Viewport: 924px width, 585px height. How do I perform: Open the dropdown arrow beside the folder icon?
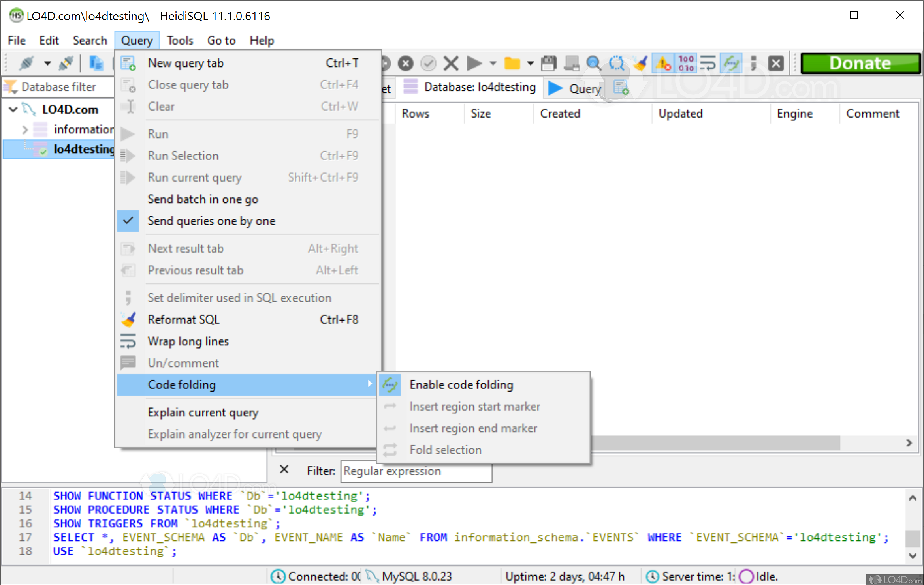(x=531, y=63)
